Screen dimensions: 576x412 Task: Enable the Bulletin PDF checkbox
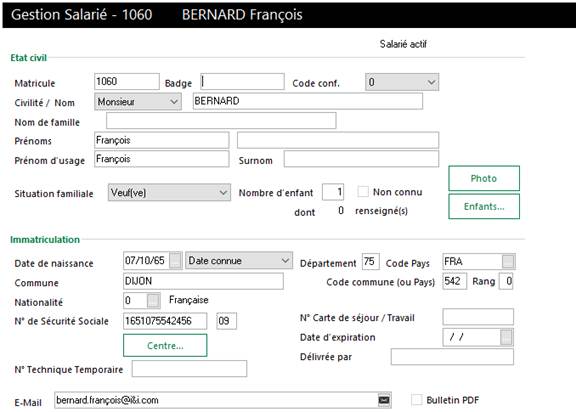click(x=417, y=400)
